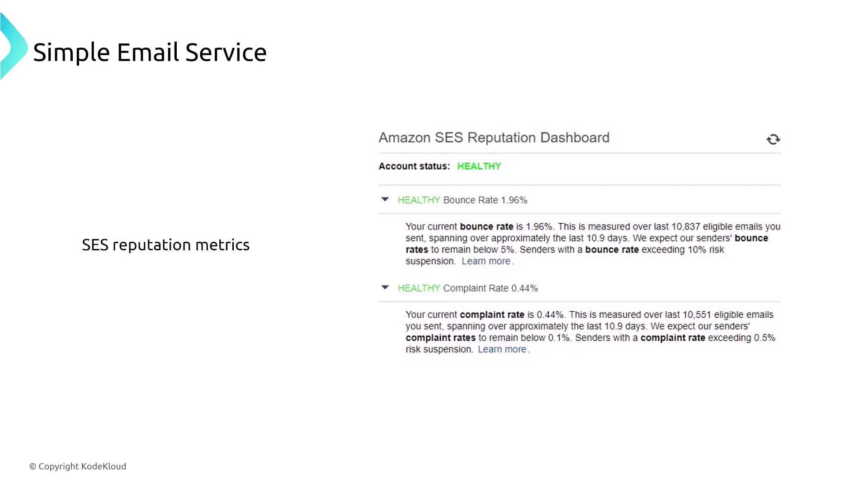The height and width of the screenshot is (488, 868).
Task: Click the SES reputation metrics text
Action: pyautogui.click(x=165, y=245)
